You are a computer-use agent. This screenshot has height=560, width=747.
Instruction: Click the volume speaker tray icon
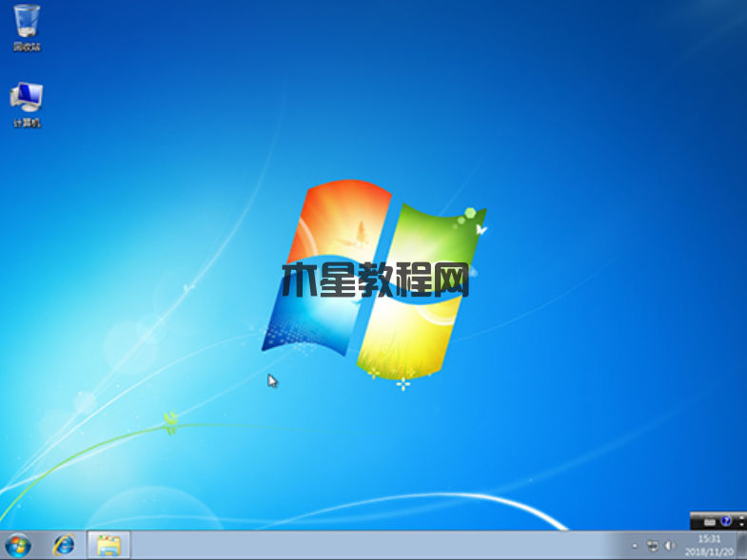[670, 545]
